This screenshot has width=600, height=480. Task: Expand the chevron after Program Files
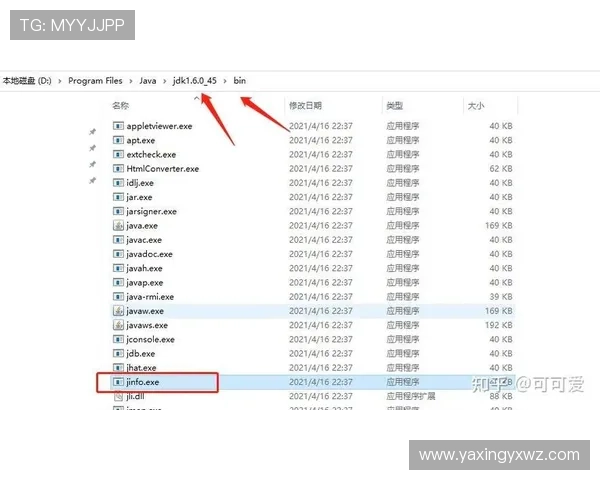(x=131, y=81)
